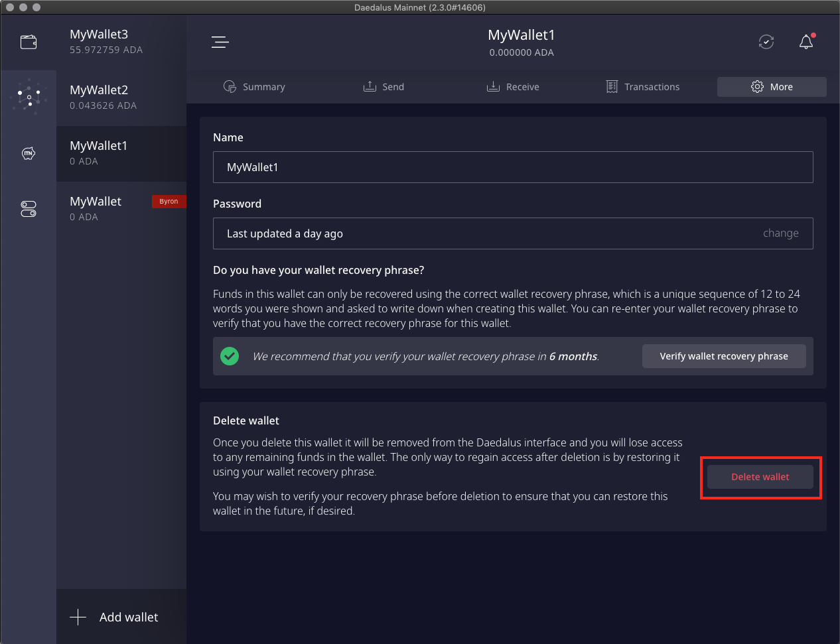Click Verify wallet recovery phrase button
This screenshot has height=644, width=840.
pyautogui.click(x=724, y=356)
